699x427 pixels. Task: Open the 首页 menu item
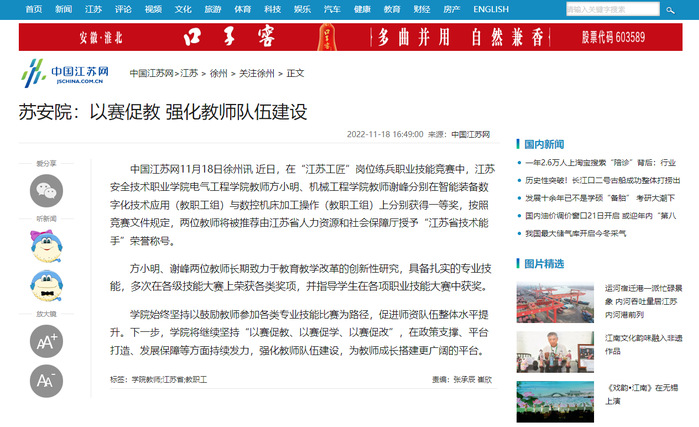[34, 9]
